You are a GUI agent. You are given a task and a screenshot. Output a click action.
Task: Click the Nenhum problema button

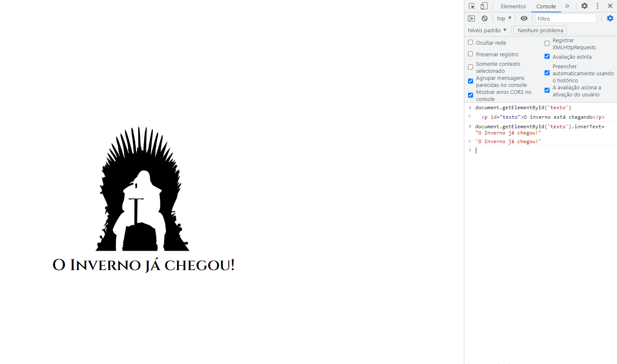[540, 30]
